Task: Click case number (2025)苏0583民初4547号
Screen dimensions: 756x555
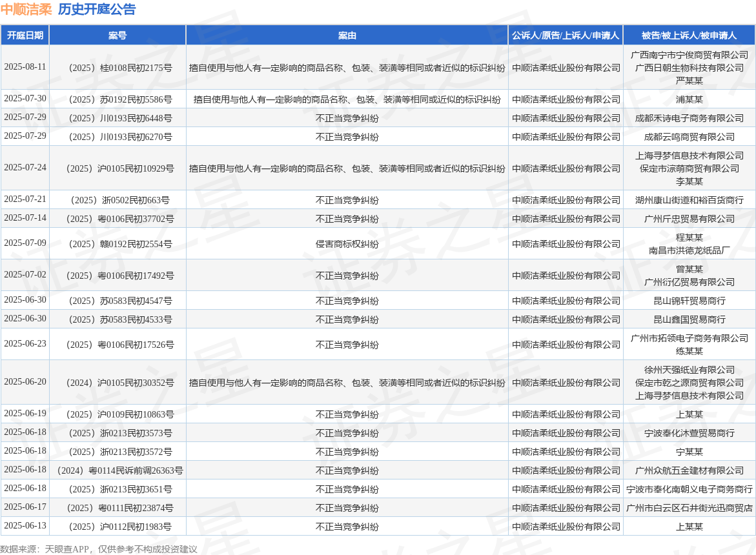Action: click(117, 301)
